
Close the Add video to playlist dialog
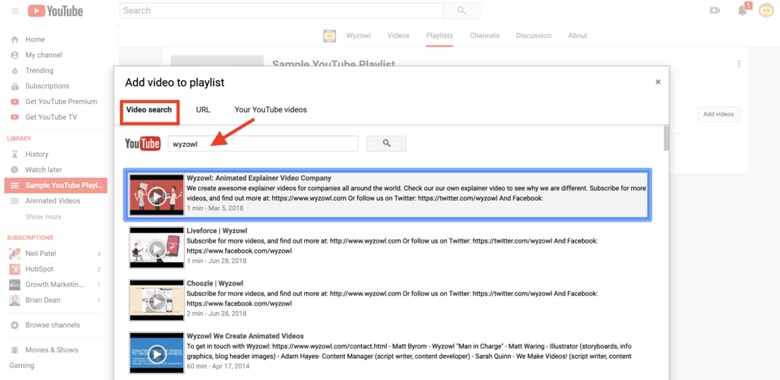coord(658,82)
